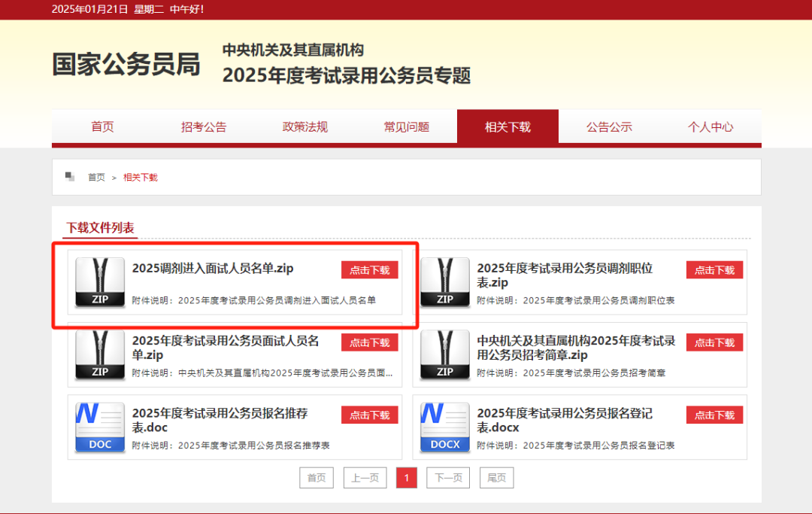Click ZIP icon for 公务员招考简章
The image size is (812, 514).
445,354
